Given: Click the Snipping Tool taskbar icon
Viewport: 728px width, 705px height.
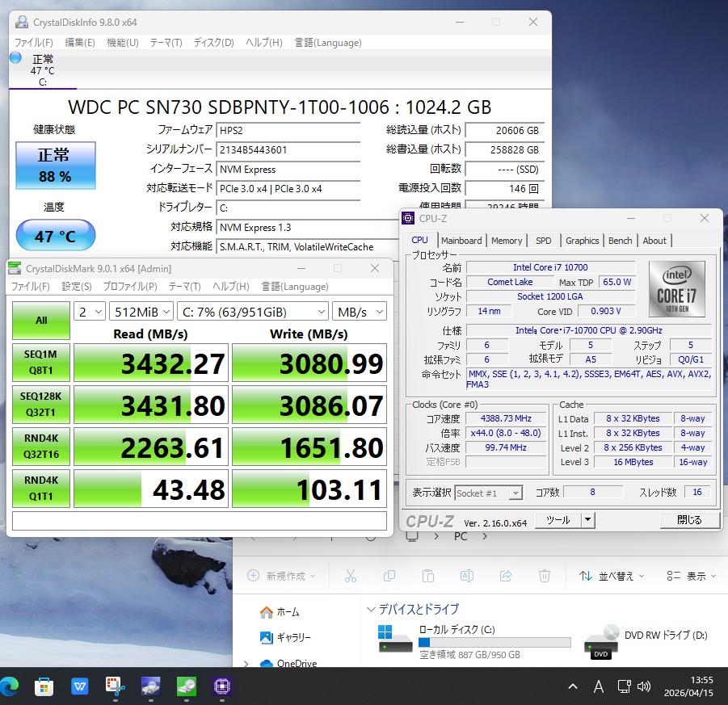Looking at the screenshot, I should (x=116, y=686).
